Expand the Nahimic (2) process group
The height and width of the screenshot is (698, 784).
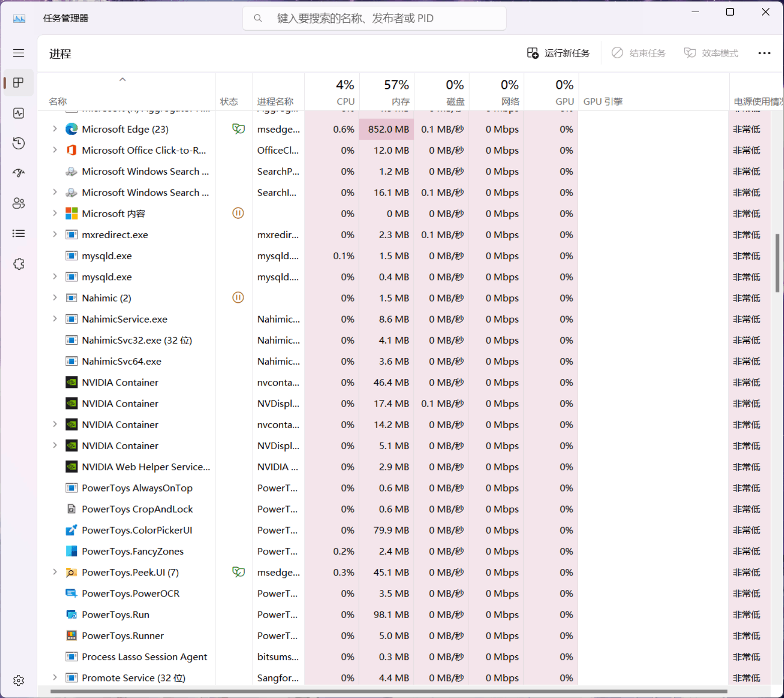point(55,298)
